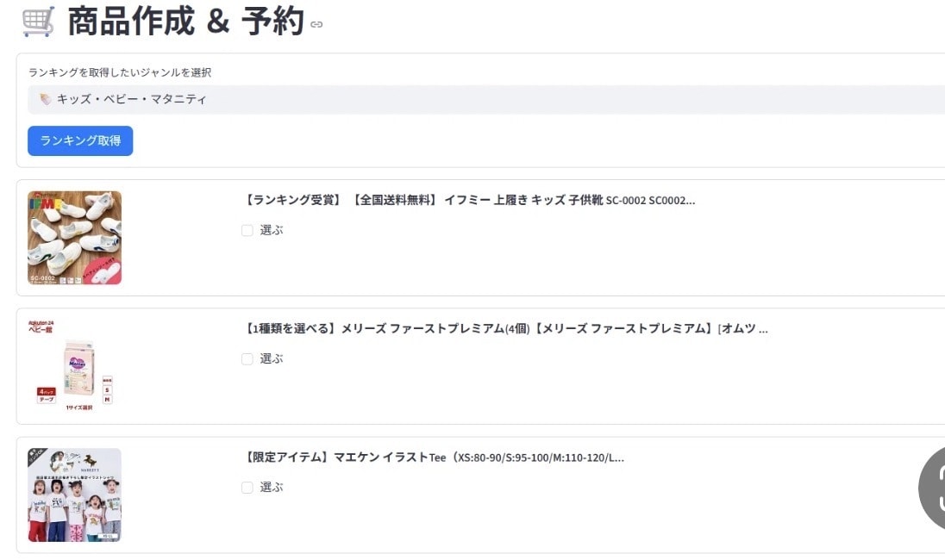Click the title 【限定アイテム】マエケン イラストTee
Screen dimensions: 945x560
tap(434, 457)
